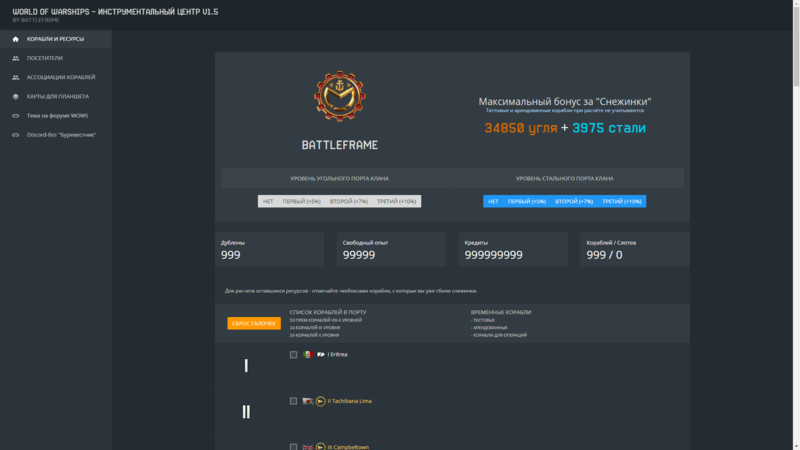Select «ТРЕТИЙ (+10%)» for the steel port

point(621,202)
